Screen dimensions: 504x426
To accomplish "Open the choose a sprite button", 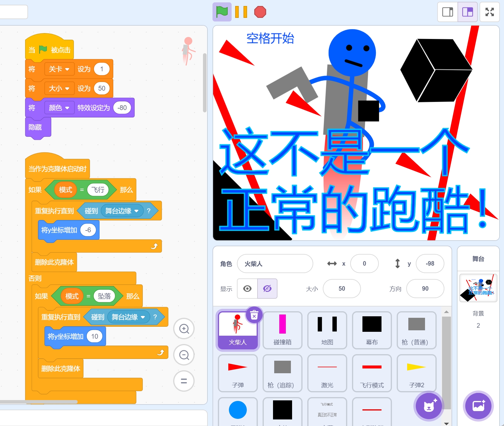I will coord(429,406).
